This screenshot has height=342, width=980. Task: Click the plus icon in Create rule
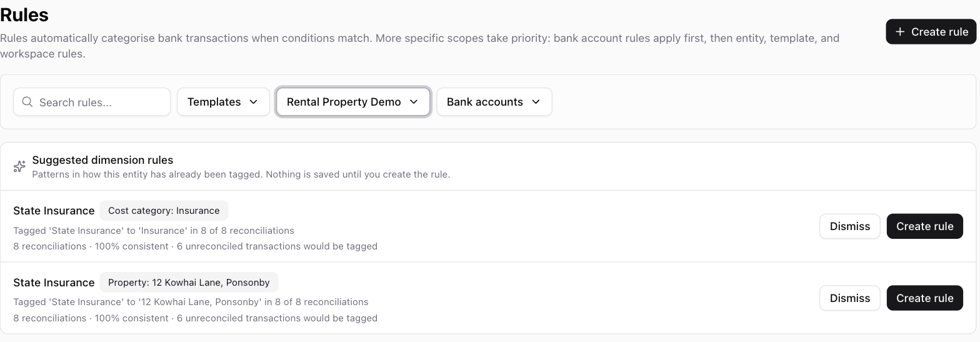coord(900,32)
